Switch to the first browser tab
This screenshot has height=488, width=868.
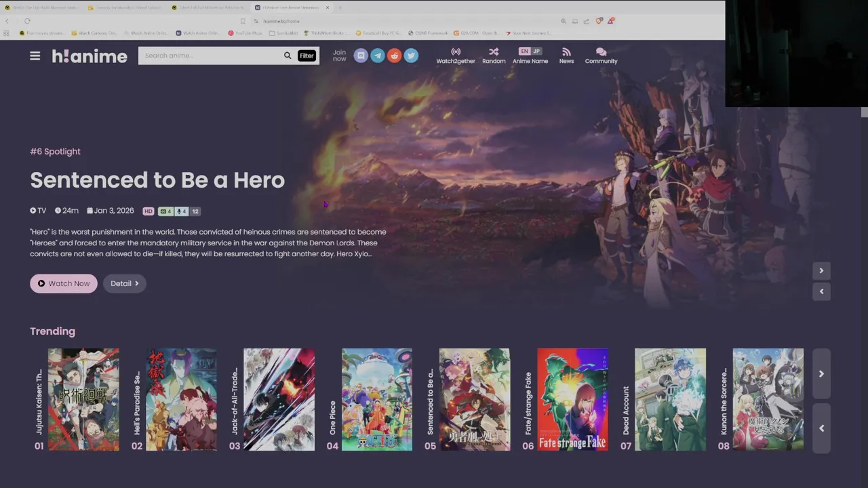(42, 7)
